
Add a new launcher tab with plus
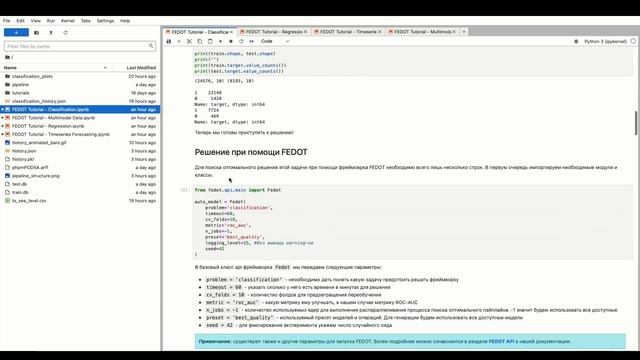[x=464, y=32]
